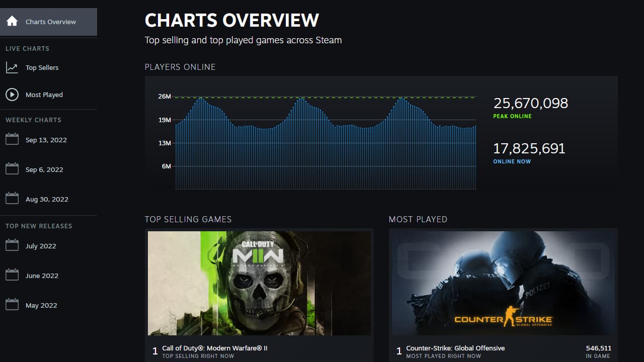Click the 25,670,098 peak online figure
The image size is (644, 362).
[x=530, y=104]
